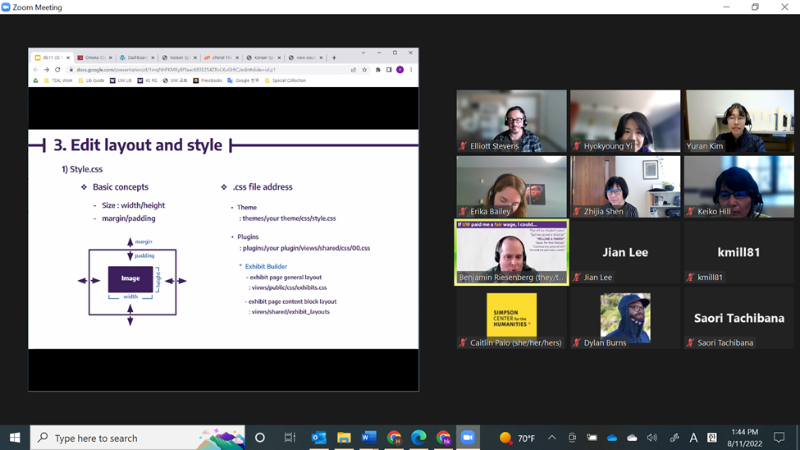Viewport: 800px width, 450px height.
Task: Click Saori Tachibana's muted microphone icon
Action: click(690, 343)
